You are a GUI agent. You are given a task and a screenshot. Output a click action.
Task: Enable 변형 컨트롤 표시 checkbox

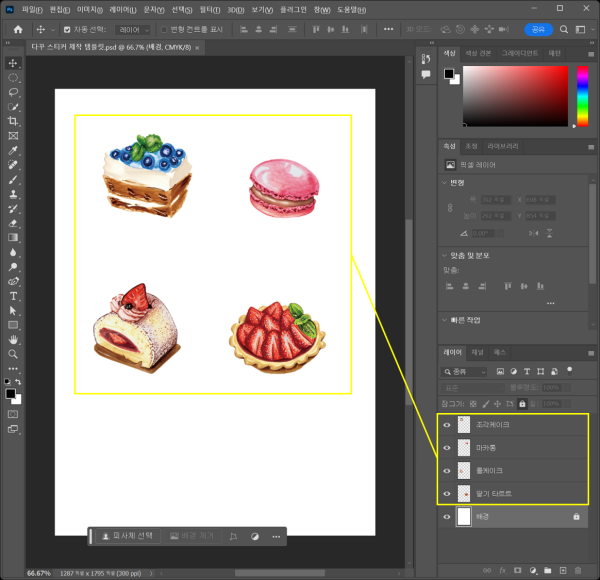point(164,29)
